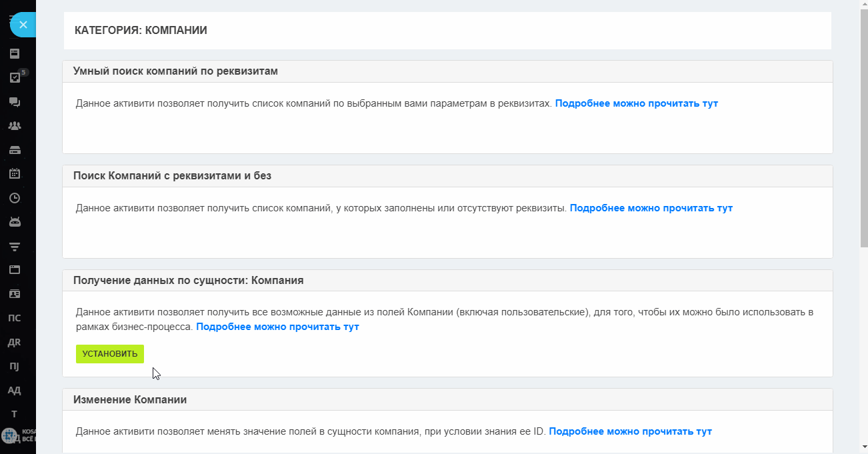Open the workgroups people icon in sidebar
This screenshot has height=454, width=868.
tap(14, 125)
